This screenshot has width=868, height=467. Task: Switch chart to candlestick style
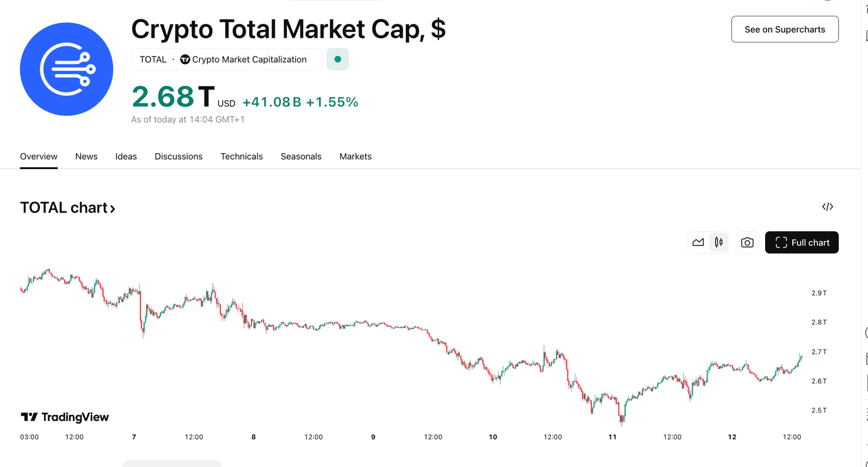(719, 243)
